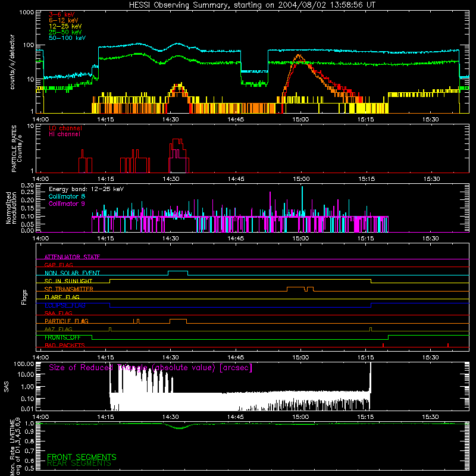The height and width of the screenshot is (476, 476).
Task: Click the particle rate peak near 14:30
Action: click(x=177, y=140)
